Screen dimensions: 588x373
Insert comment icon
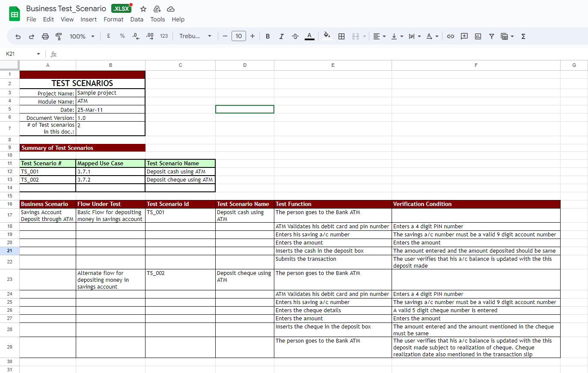[x=464, y=36]
